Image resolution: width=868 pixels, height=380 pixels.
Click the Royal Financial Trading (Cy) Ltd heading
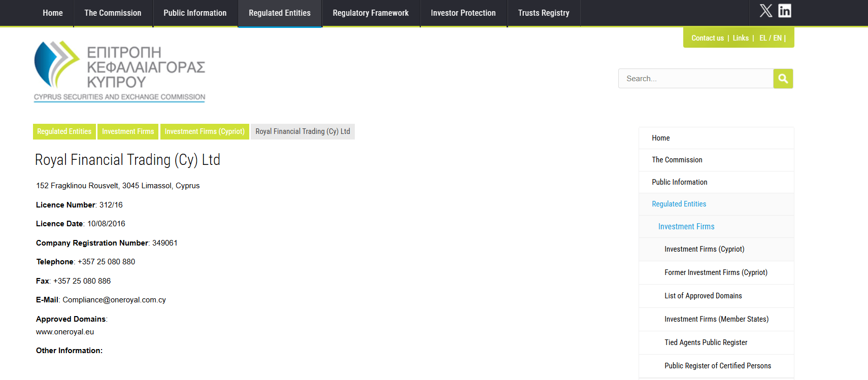pos(127,160)
